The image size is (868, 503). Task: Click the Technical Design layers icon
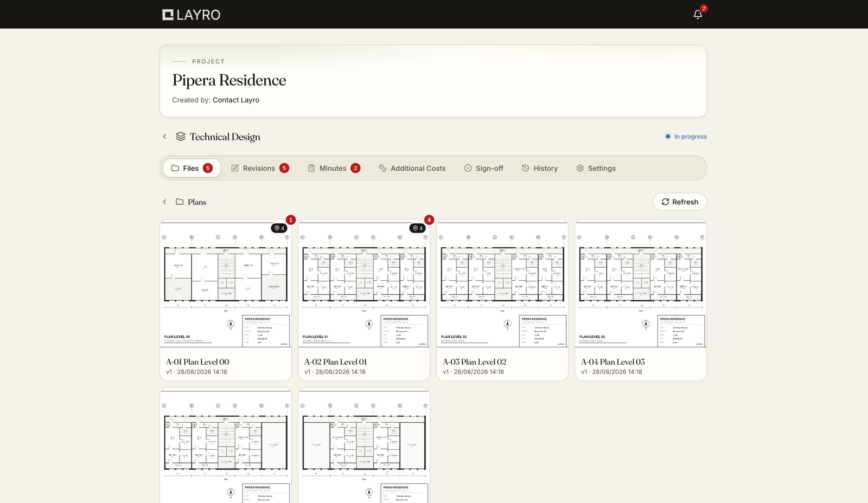click(x=181, y=137)
